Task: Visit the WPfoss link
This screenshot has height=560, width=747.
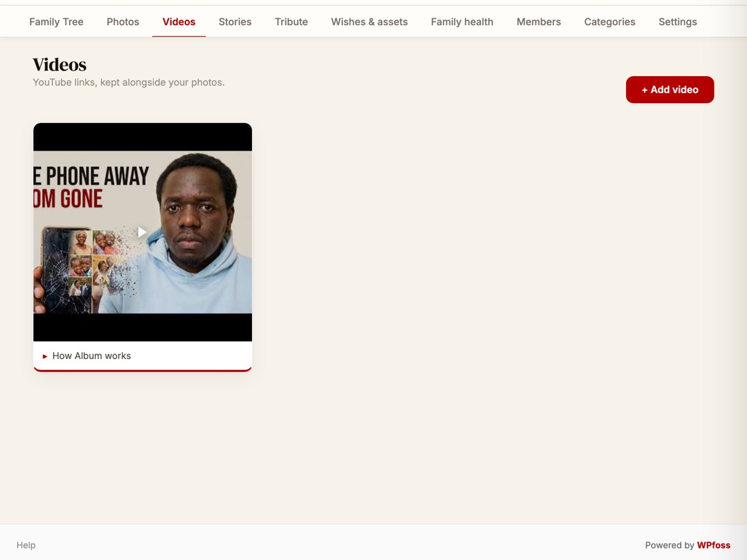Action: coord(713,545)
